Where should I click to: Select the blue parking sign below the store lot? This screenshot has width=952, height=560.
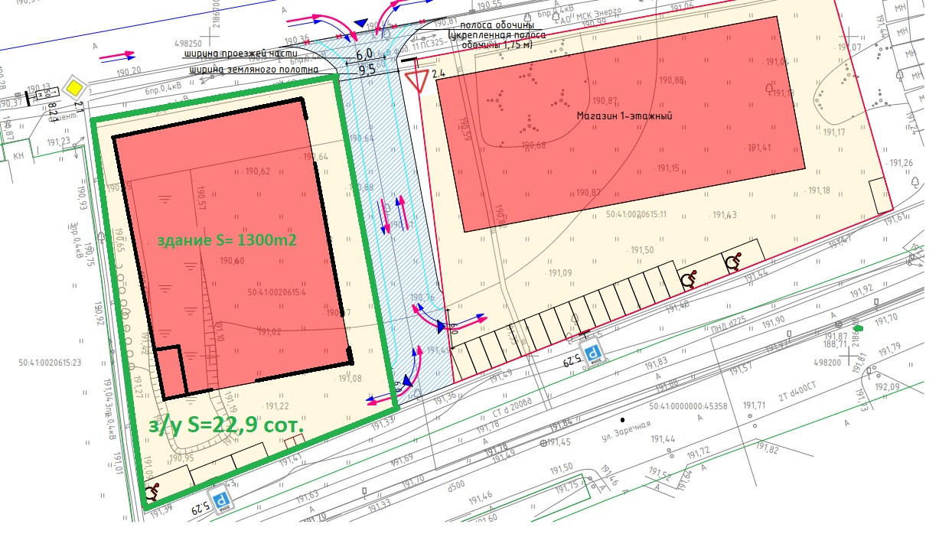592,353
